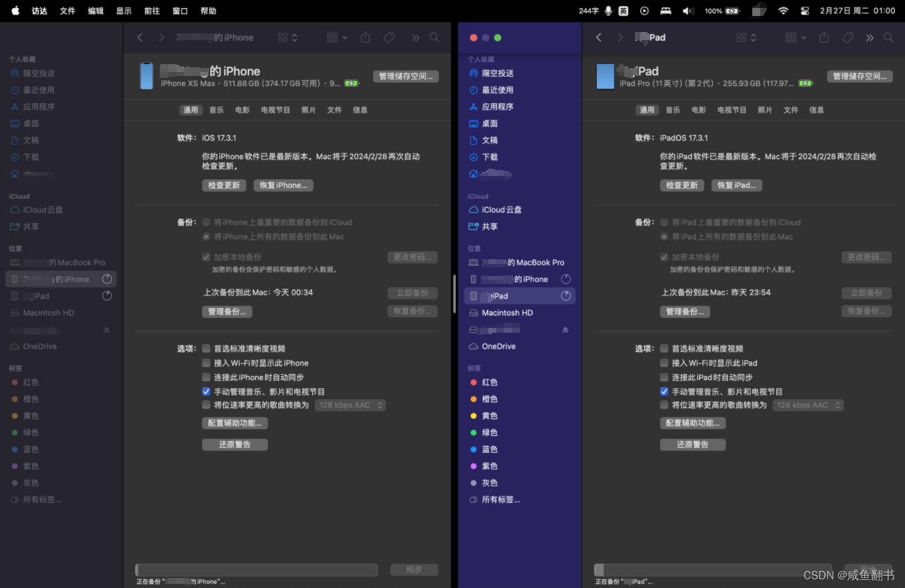
Task: Open search in iPhone window toolbar
Action: point(434,38)
